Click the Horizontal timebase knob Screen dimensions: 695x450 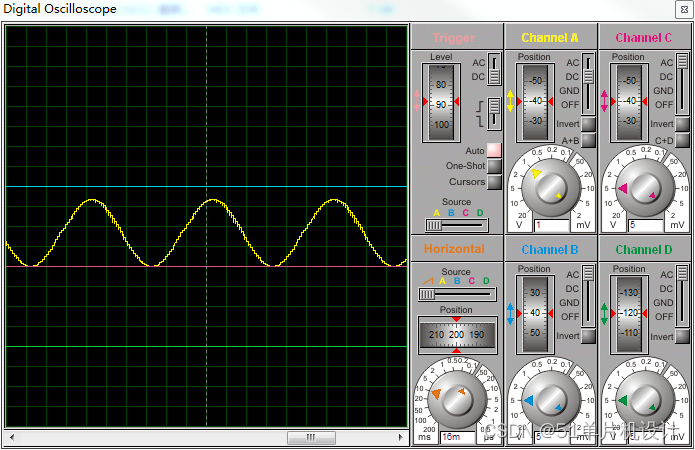tap(456, 399)
